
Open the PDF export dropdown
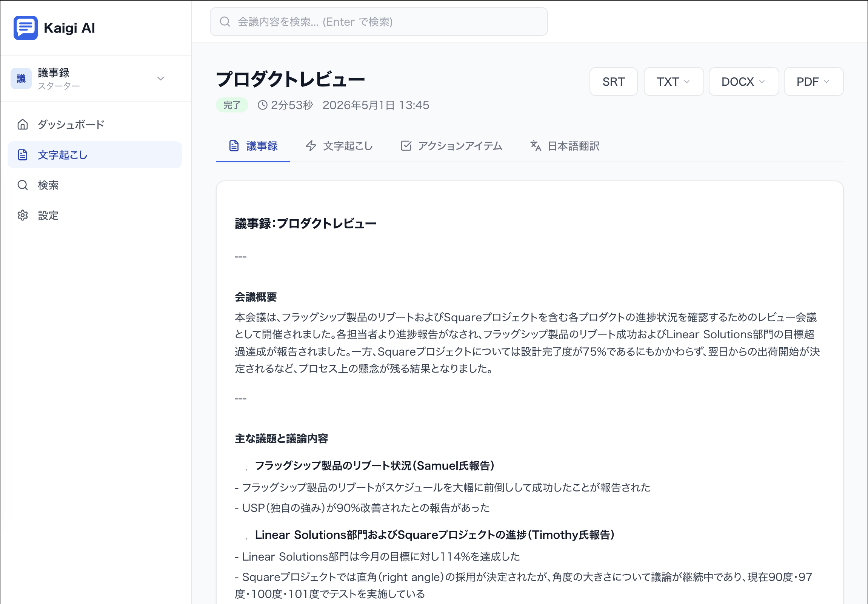[813, 81]
